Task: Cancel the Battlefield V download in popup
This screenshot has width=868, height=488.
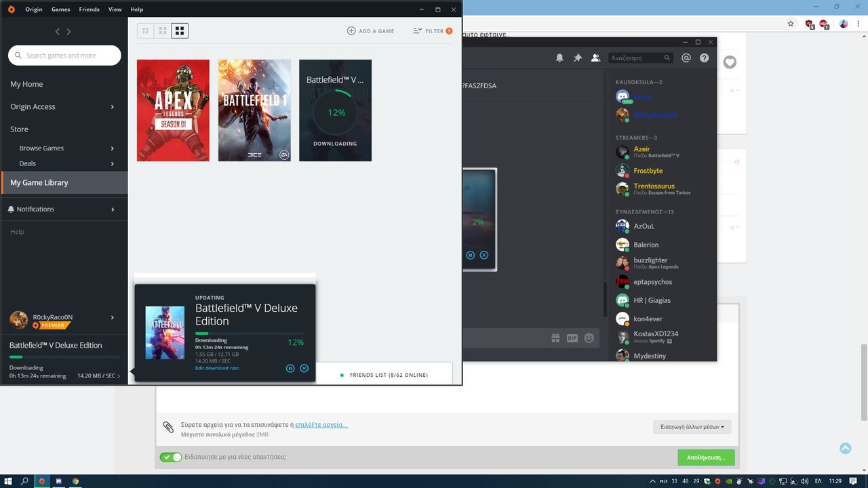Action: click(x=304, y=368)
